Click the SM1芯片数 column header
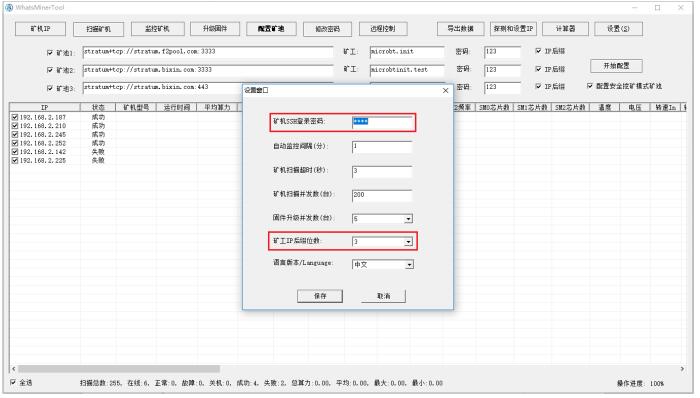 532,108
